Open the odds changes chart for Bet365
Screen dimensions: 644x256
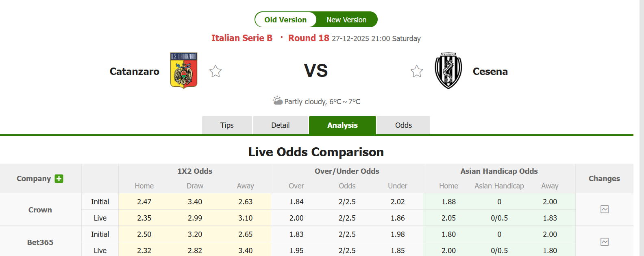605,242
